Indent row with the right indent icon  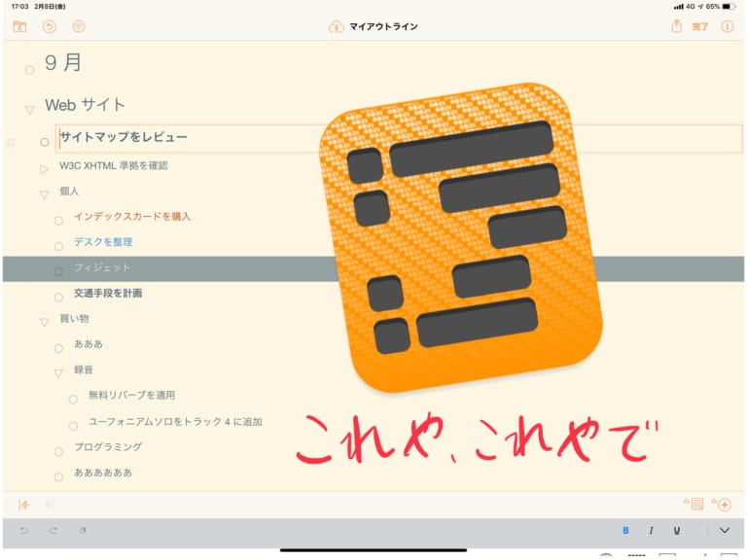click(48, 505)
